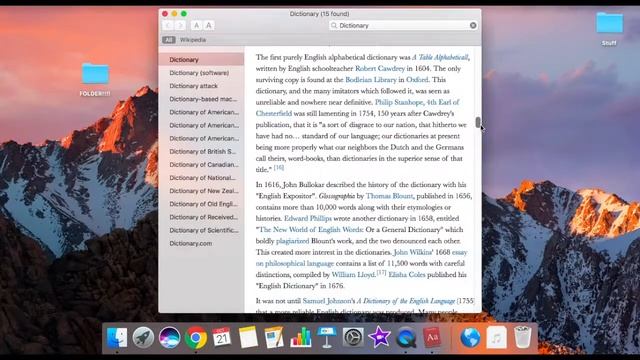Open Calendar icon showing 21
This screenshot has width=640, height=360.
[222, 338]
